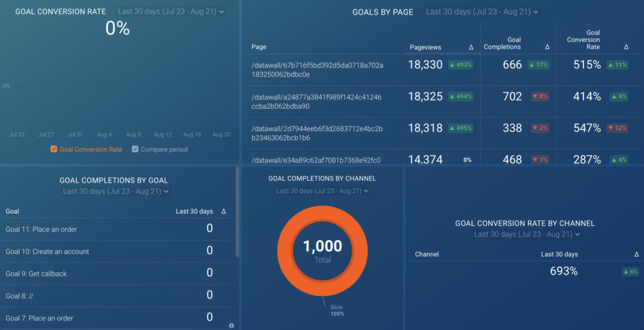644x330 pixels.
Task: Toggle the Goal Conversion Rate checkbox
Action: pyautogui.click(x=54, y=149)
